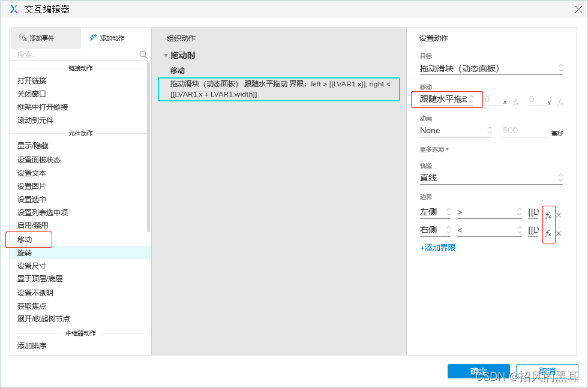Choose 获取焦点 action

click(x=32, y=306)
